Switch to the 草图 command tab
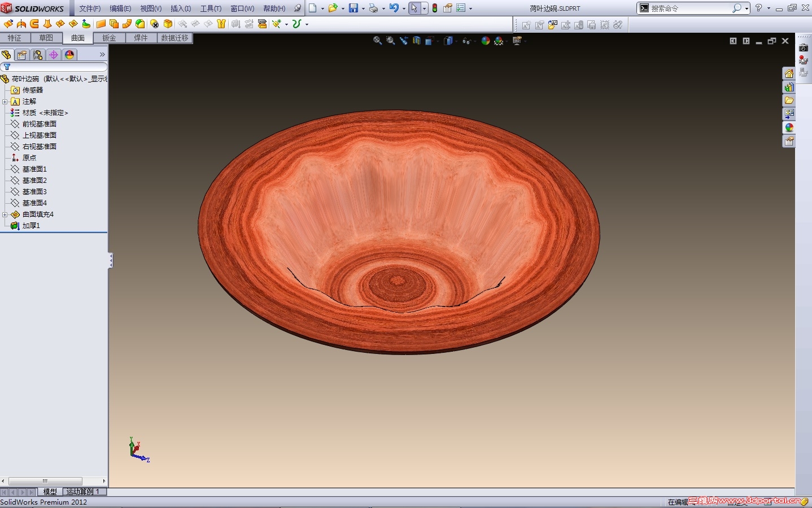The height and width of the screenshot is (508, 812). (x=46, y=38)
